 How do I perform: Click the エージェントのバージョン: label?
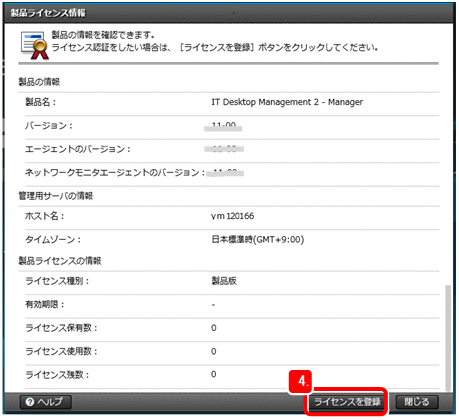click(x=78, y=149)
